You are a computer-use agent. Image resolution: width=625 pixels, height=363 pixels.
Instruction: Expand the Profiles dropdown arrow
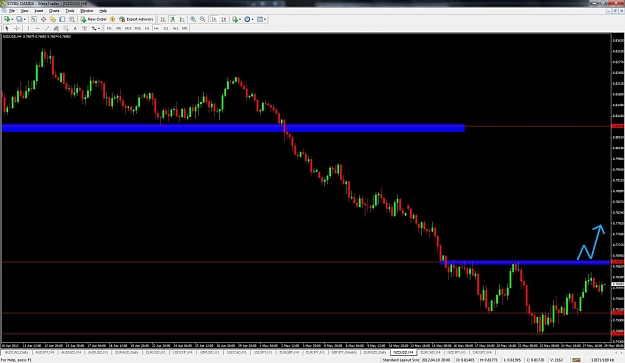click(x=24, y=19)
